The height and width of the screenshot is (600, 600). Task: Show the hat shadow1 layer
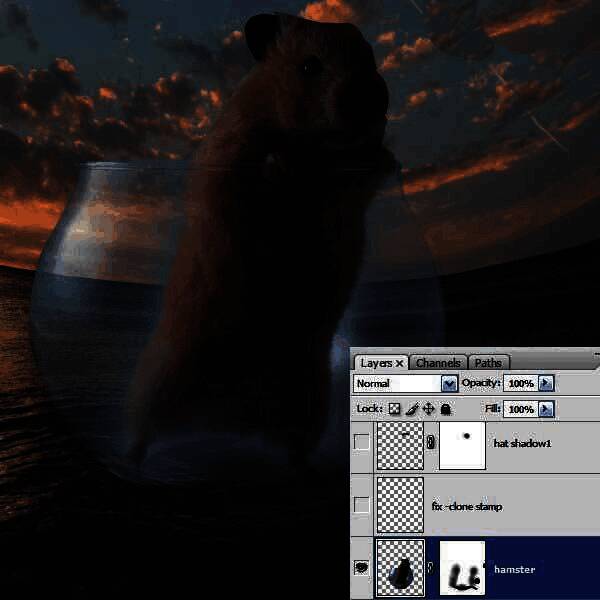point(362,443)
